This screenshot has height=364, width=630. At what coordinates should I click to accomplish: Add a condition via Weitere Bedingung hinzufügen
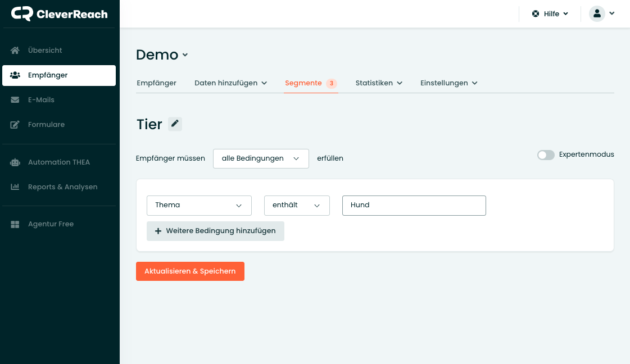click(215, 231)
